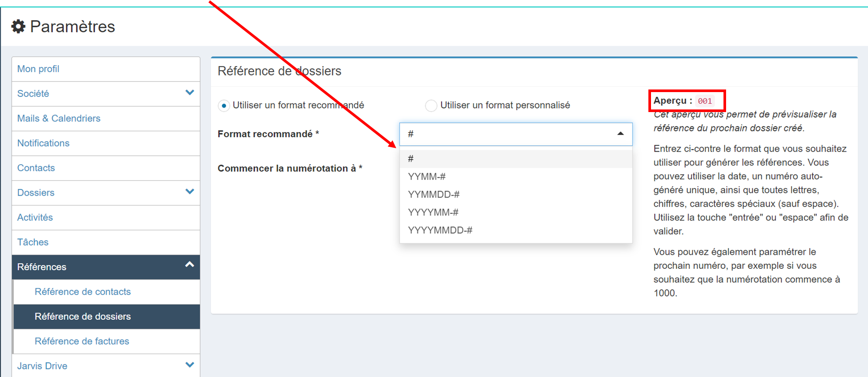This screenshot has height=377, width=868.
Task: Close the dropdown using its arrow
Action: point(621,134)
